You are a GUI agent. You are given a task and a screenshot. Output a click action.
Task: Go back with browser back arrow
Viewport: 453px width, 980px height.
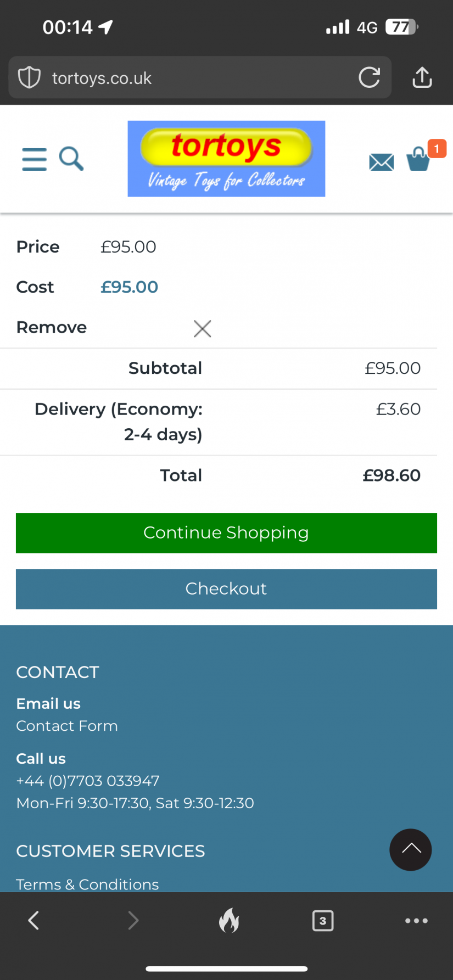tap(34, 920)
